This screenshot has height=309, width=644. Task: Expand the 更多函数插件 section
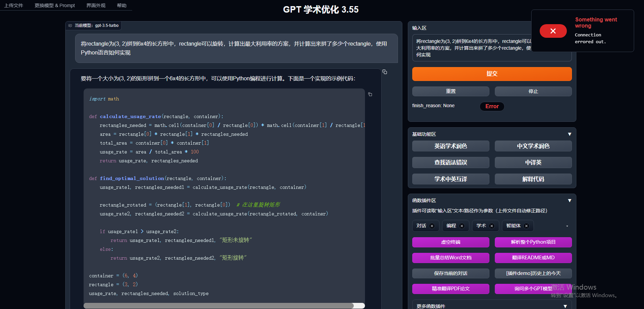(565, 306)
